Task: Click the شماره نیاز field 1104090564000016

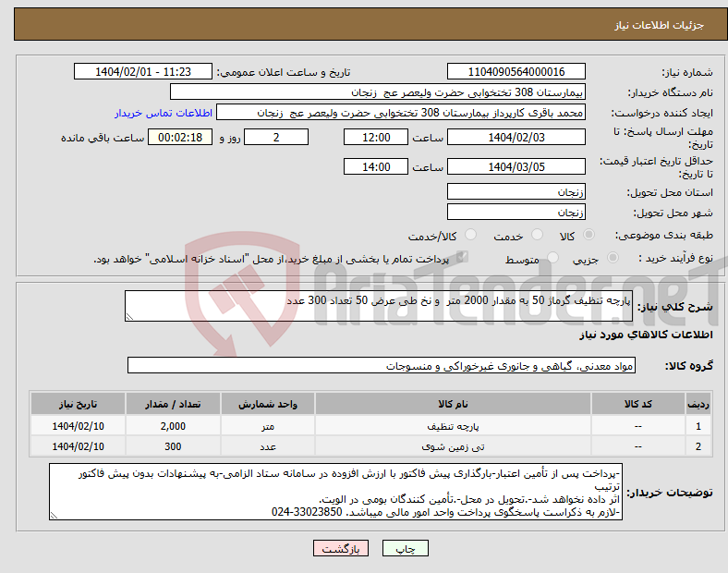Action: point(516,71)
